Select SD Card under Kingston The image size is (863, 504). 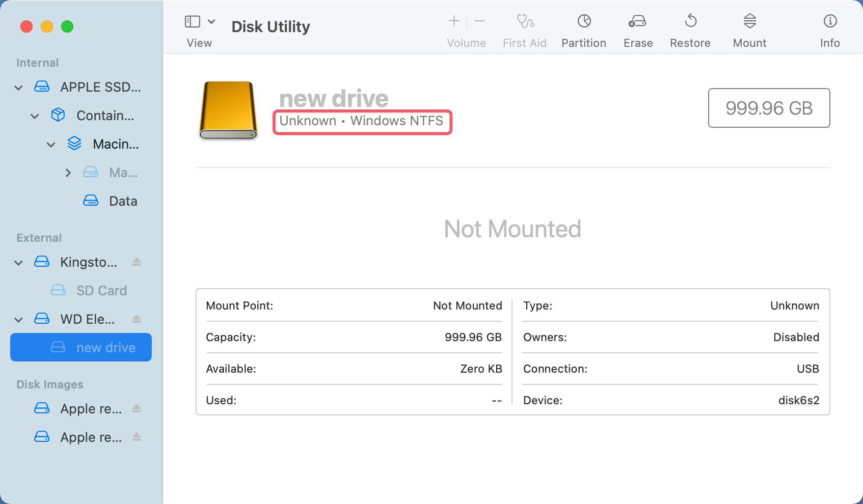point(101,290)
